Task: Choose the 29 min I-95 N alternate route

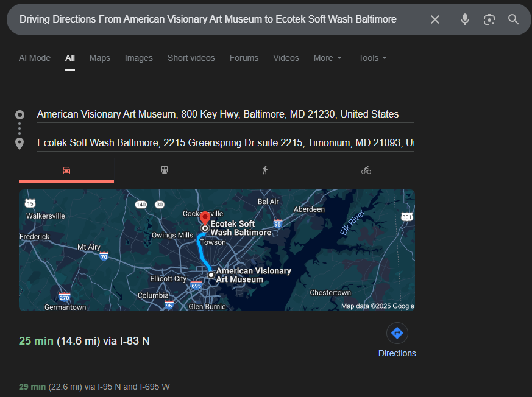Action: [x=94, y=387]
